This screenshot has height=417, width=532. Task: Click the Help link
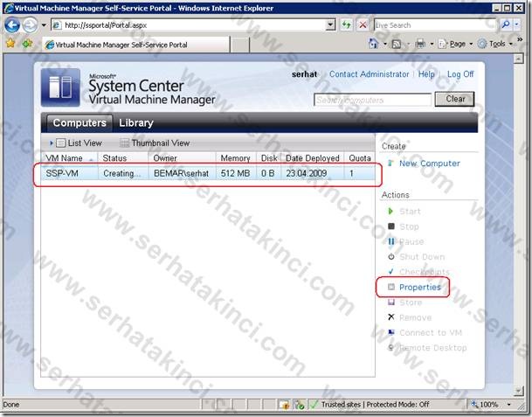coord(426,74)
